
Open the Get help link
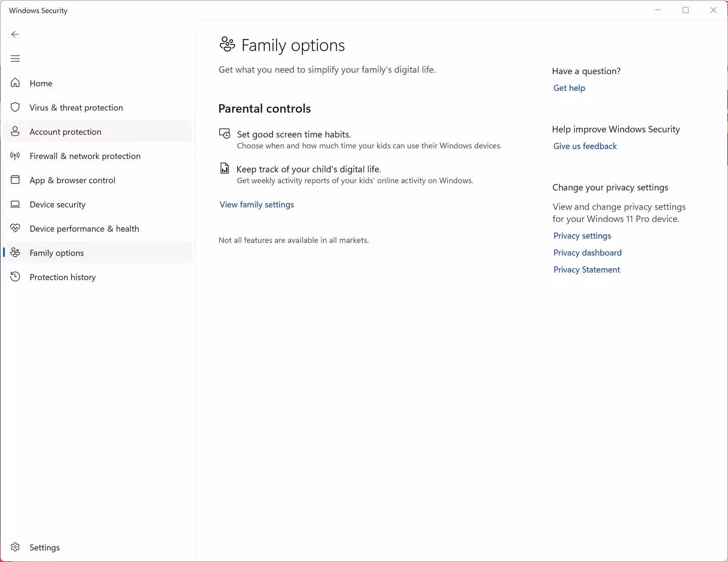pyautogui.click(x=569, y=88)
